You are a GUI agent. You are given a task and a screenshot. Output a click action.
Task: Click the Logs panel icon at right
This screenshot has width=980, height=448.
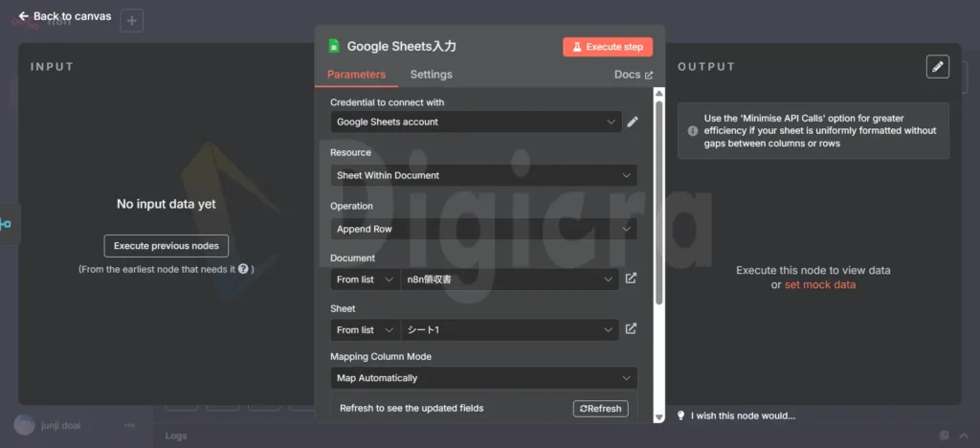point(945,436)
